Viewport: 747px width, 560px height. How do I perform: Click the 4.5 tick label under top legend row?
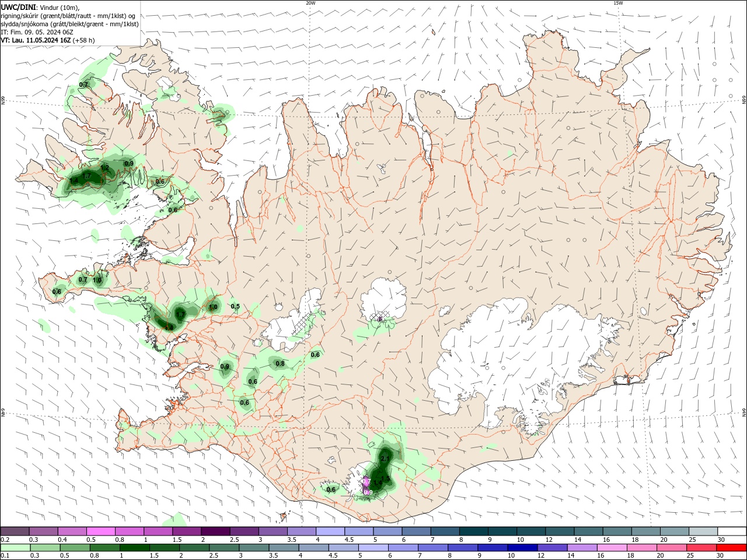click(349, 540)
